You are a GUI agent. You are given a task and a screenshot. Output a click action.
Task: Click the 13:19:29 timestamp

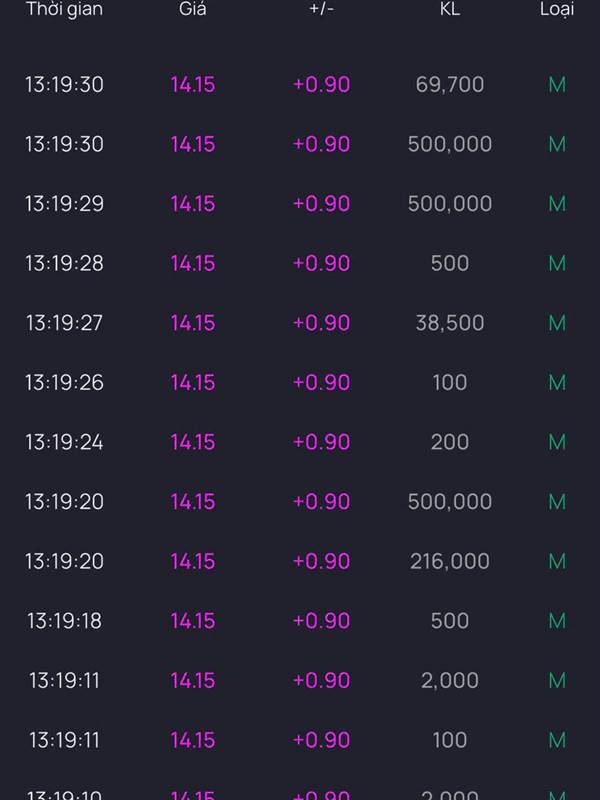(x=64, y=204)
